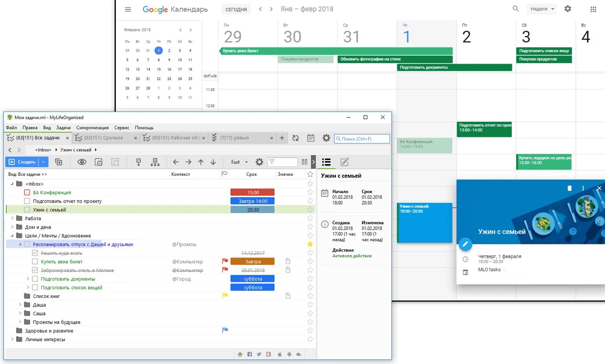Image resolution: width=605 pixels, height=364 pixels.
Task: Star the Распланировать отпуск task
Action: tap(310, 244)
